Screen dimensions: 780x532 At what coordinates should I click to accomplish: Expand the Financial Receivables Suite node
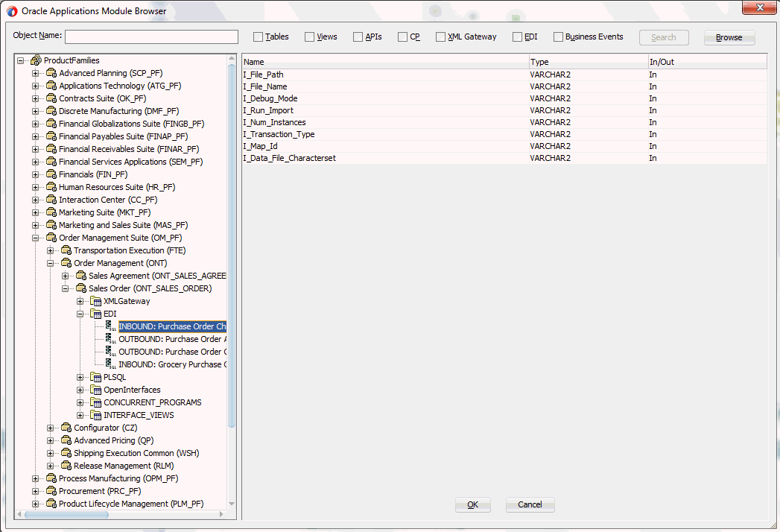point(35,149)
